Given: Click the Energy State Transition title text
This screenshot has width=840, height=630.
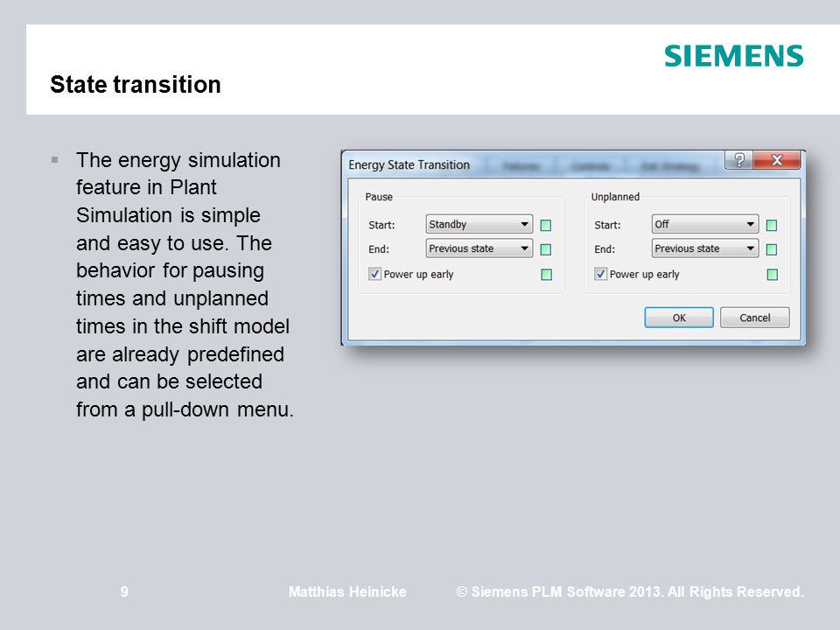Looking at the screenshot, I should pos(409,165).
